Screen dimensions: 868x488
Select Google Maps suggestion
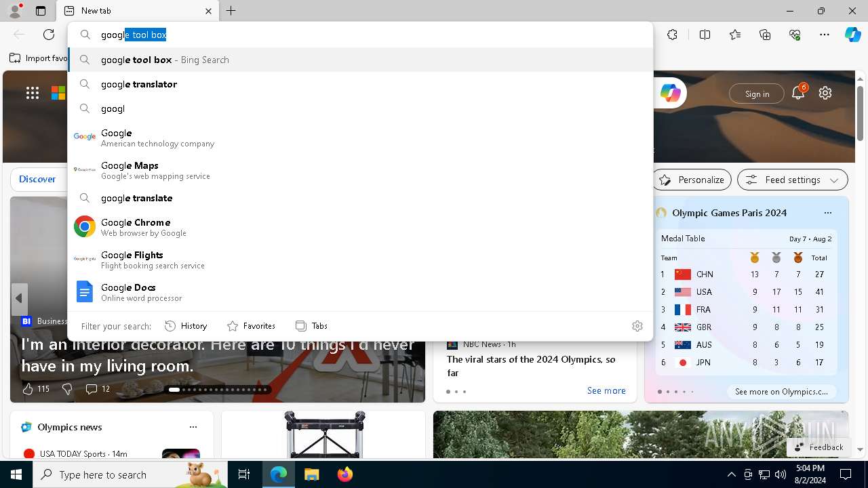point(361,170)
